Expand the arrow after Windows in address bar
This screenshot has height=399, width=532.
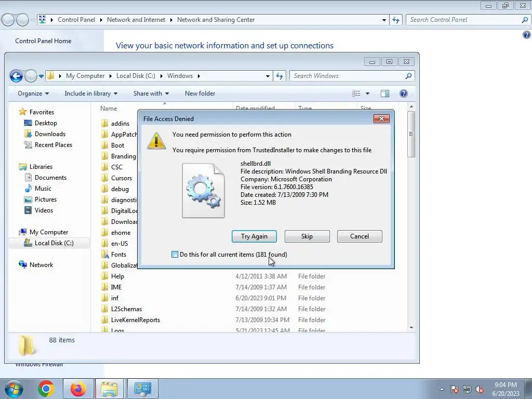tap(199, 76)
